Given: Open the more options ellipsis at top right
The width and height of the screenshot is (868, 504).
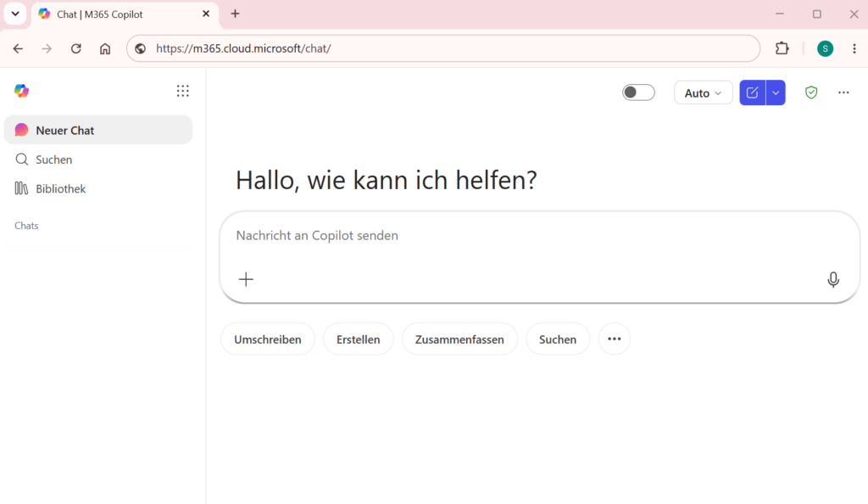Looking at the screenshot, I should [x=843, y=92].
